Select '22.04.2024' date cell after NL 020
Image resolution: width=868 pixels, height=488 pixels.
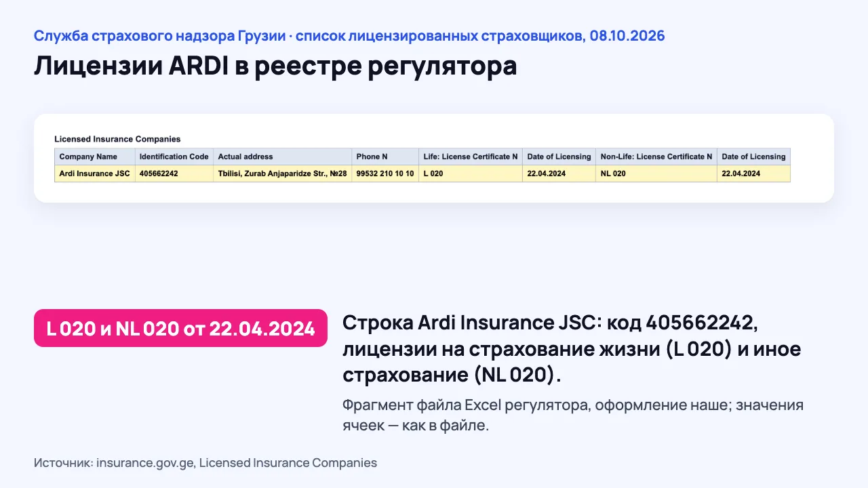[754, 174]
